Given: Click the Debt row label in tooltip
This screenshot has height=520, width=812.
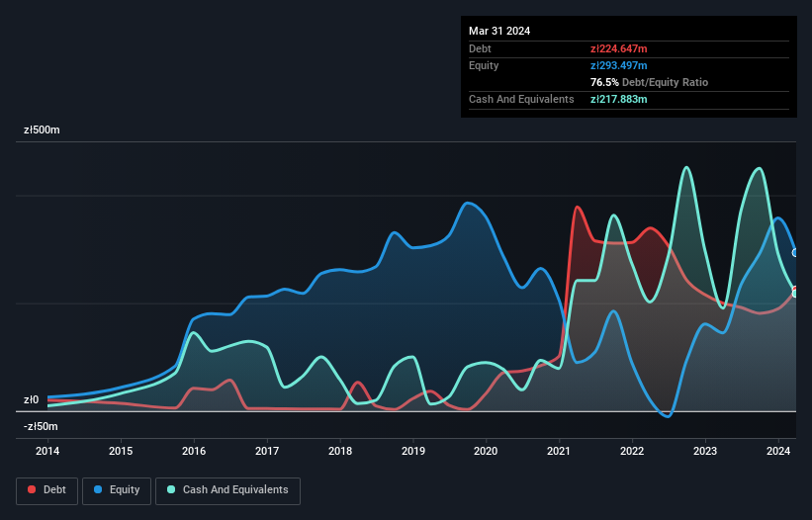Looking at the screenshot, I should point(480,48).
